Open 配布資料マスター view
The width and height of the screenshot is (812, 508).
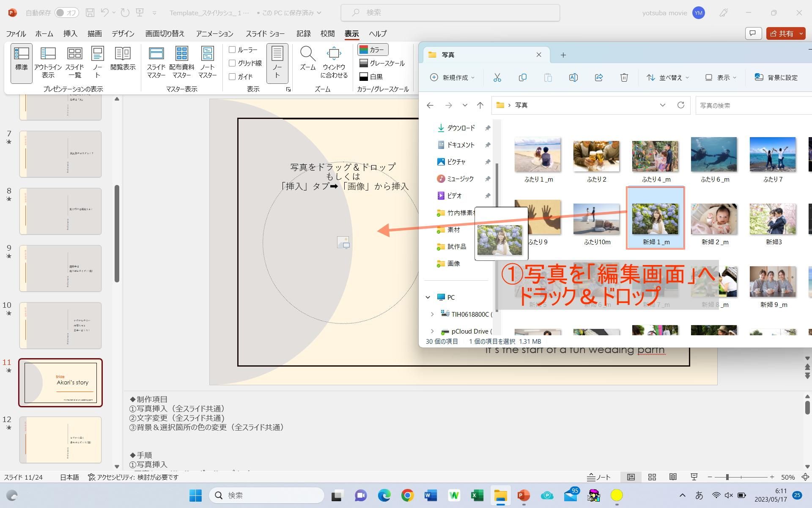(182, 63)
